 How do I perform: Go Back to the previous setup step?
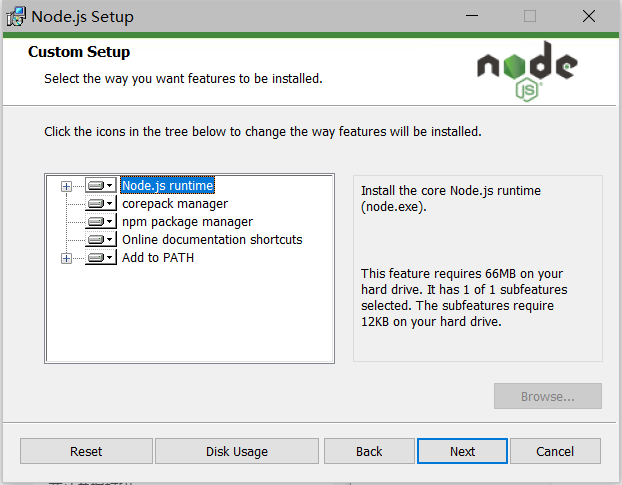coord(369,451)
